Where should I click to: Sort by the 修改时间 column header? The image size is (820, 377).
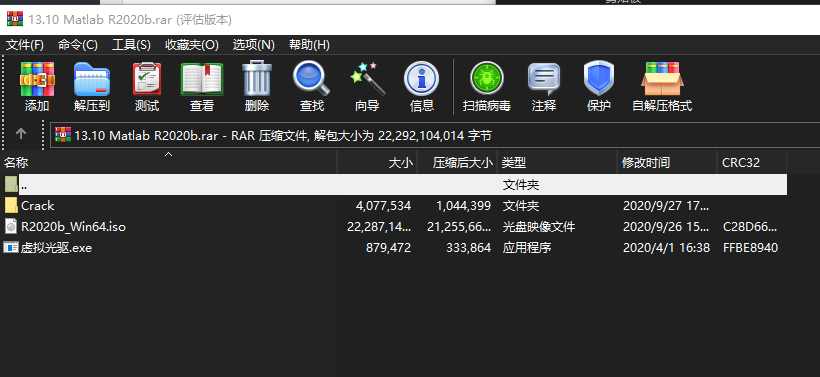(x=667, y=163)
